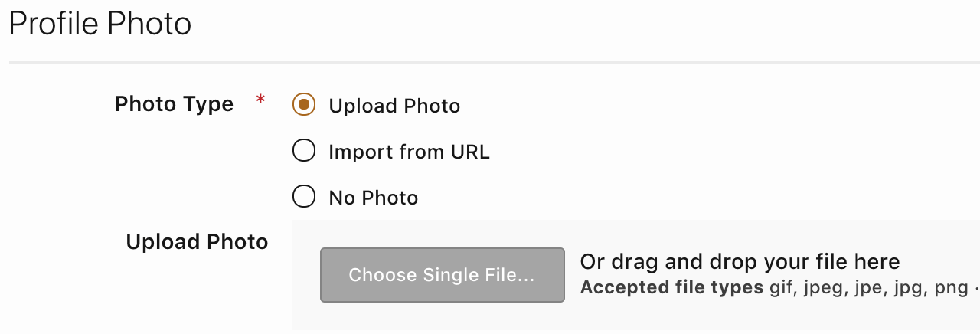The height and width of the screenshot is (334, 980).
Task: Click the "Profile Photo" section heading
Action: pos(100,24)
